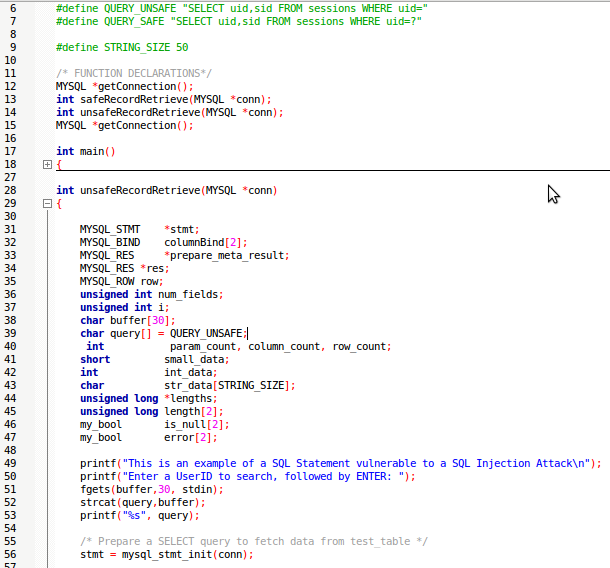The width and height of the screenshot is (610, 568).
Task: Click the QUERY_SAFE define statement
Action: (238, 21)
